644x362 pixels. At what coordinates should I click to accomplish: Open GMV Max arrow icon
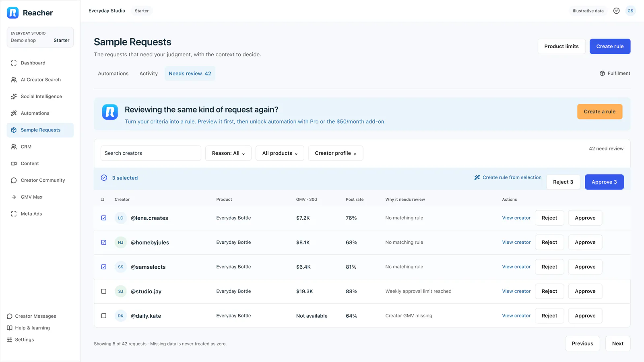coord(14,197)
